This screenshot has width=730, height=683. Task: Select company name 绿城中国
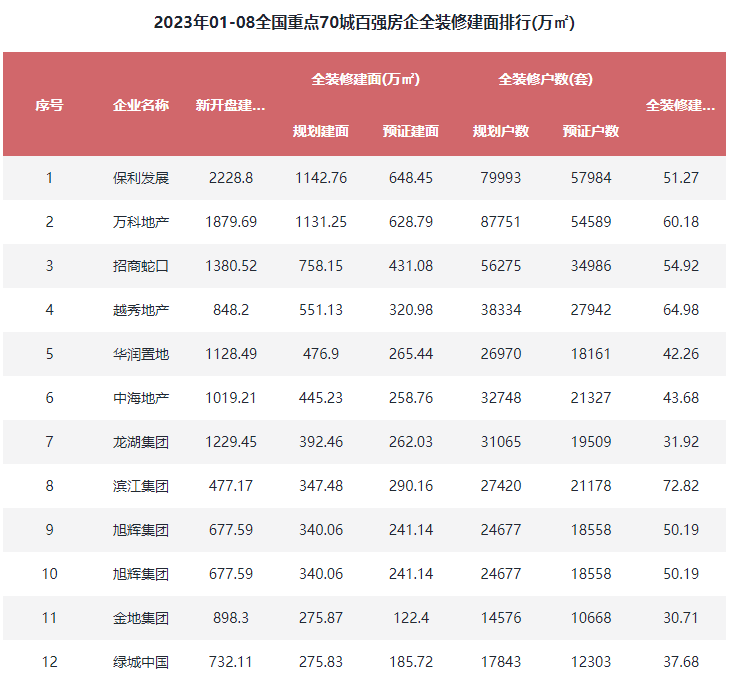point(141,662)
